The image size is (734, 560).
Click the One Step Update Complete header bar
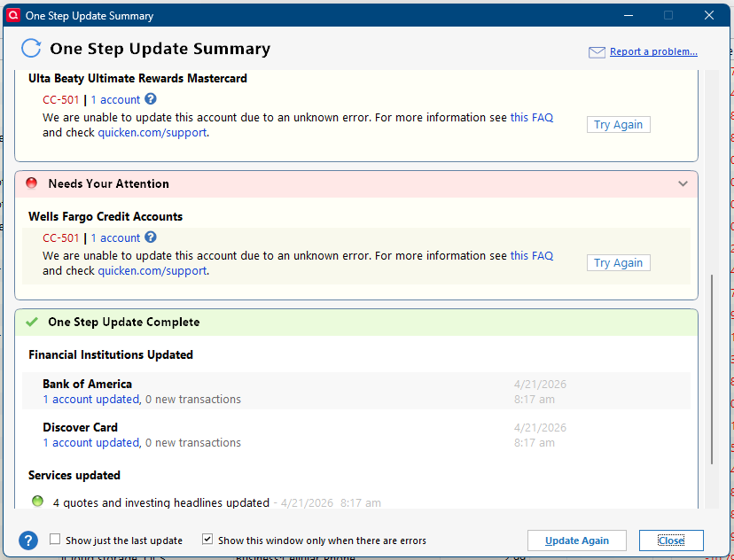click(356, 323)
